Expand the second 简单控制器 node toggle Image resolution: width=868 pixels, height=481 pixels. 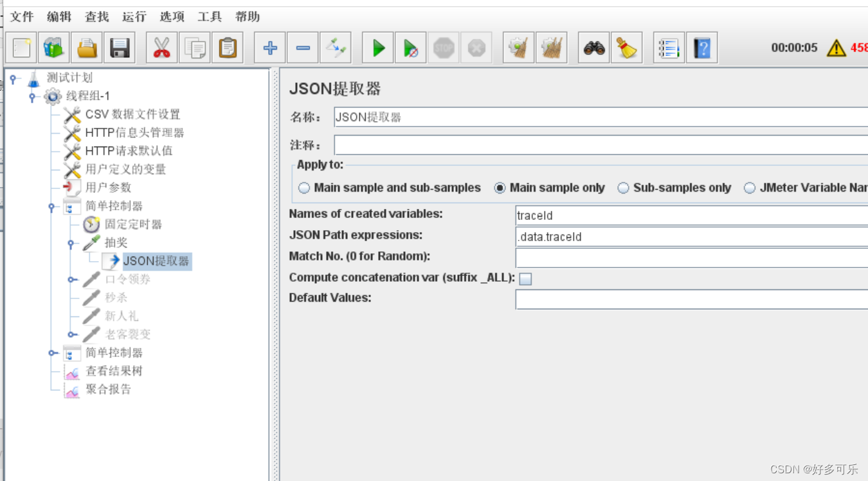pos(53,352)
